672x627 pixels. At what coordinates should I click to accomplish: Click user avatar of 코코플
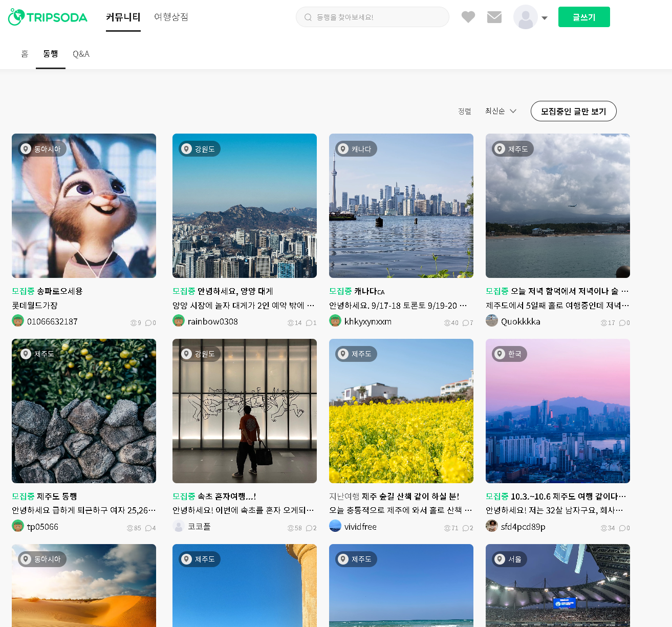(x=179, y=526)
